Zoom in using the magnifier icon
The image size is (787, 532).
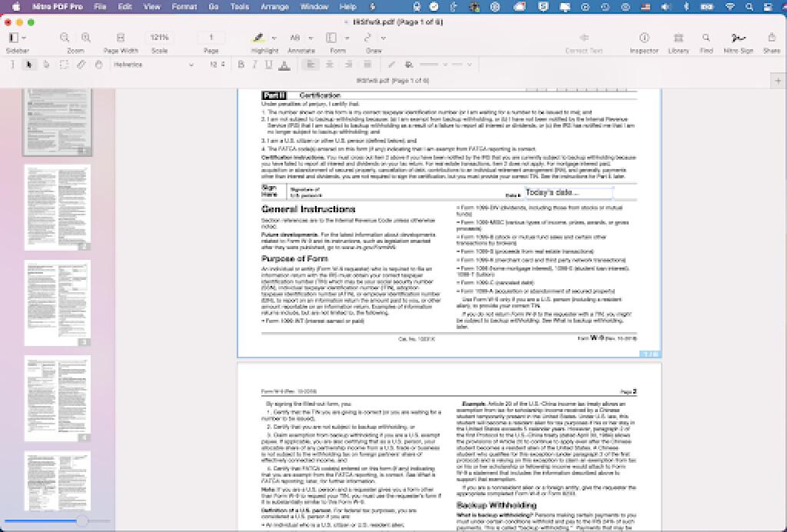coord(85,36)
